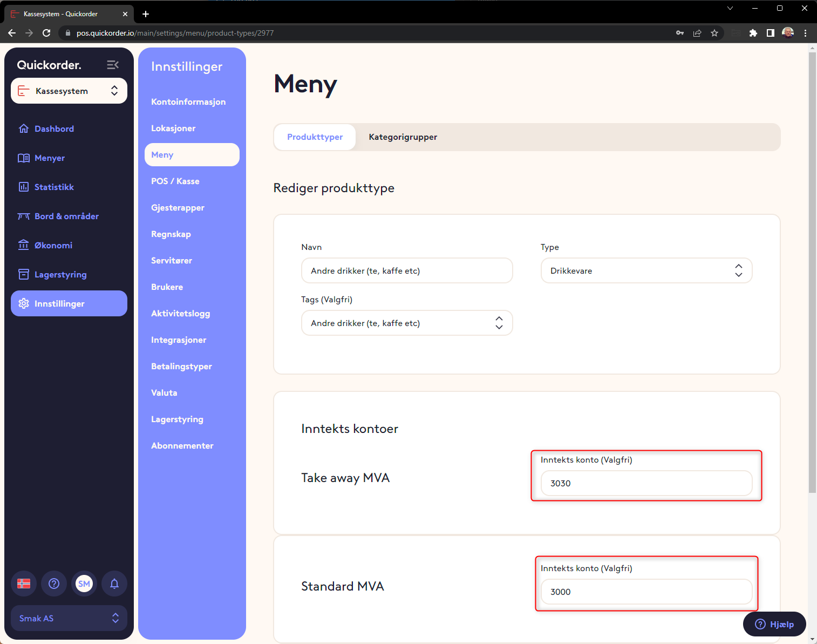This screenshot has height=644, width=817.
Task: Reload the page in browser
Action: tap(46, 33)
